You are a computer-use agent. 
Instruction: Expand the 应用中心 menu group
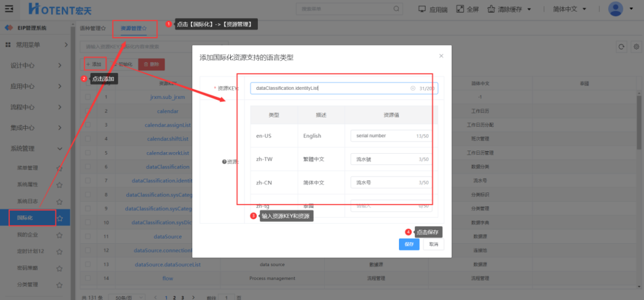click(x=60, y=87)
